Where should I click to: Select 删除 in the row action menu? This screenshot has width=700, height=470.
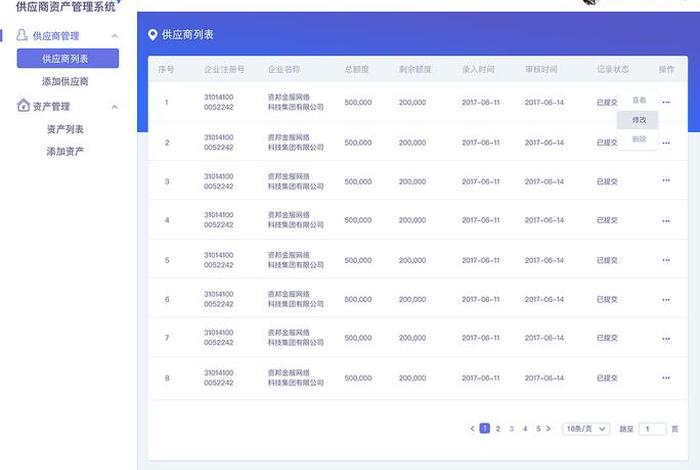coord(639,139)
